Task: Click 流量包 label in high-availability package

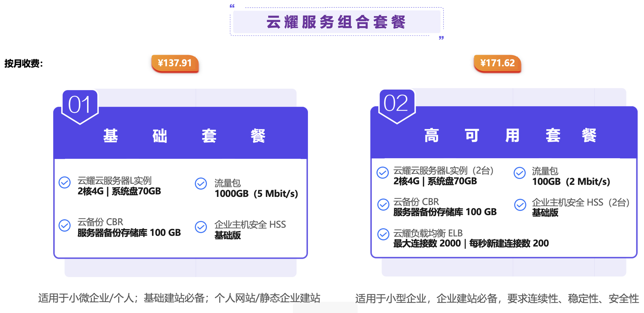Action: click(x=545, y=171)
